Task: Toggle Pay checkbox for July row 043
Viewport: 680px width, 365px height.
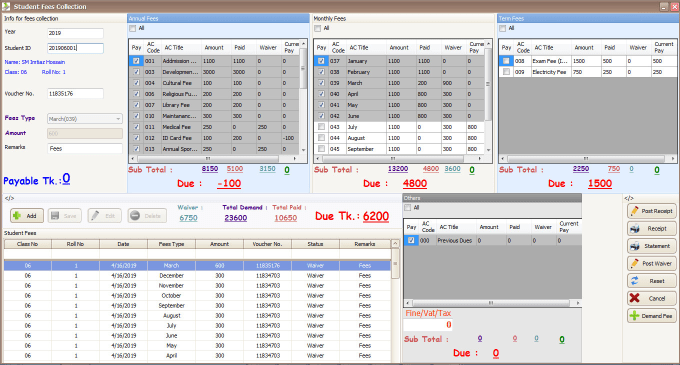Action: click(x=321, y=127)
